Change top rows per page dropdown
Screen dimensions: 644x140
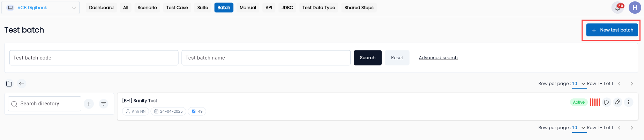[x=579, y=84]
